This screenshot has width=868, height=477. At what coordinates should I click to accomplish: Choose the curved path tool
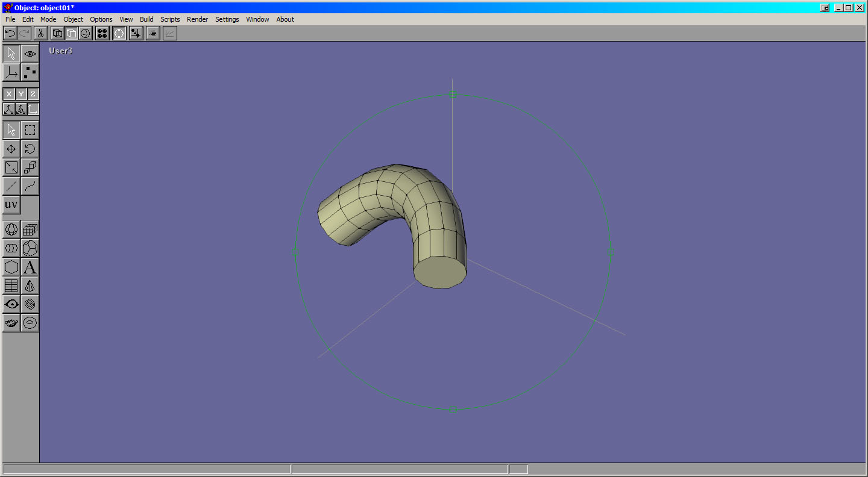click(30, 186)
